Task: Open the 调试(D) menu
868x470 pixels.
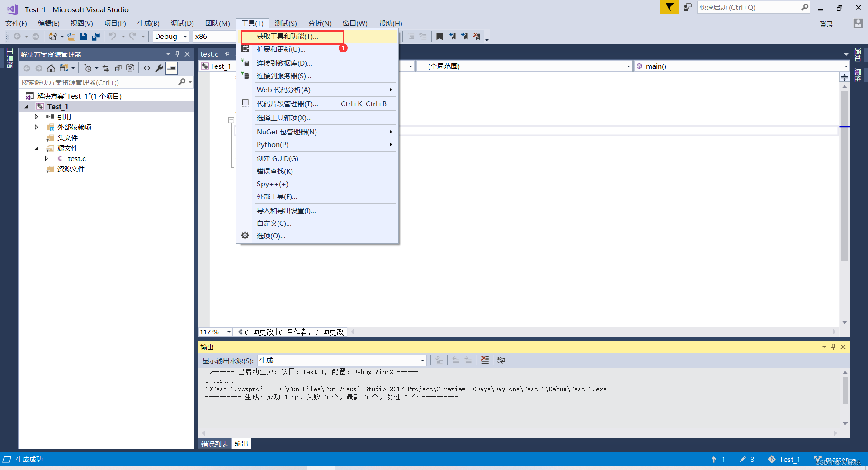Action: [x=182, y=24]
